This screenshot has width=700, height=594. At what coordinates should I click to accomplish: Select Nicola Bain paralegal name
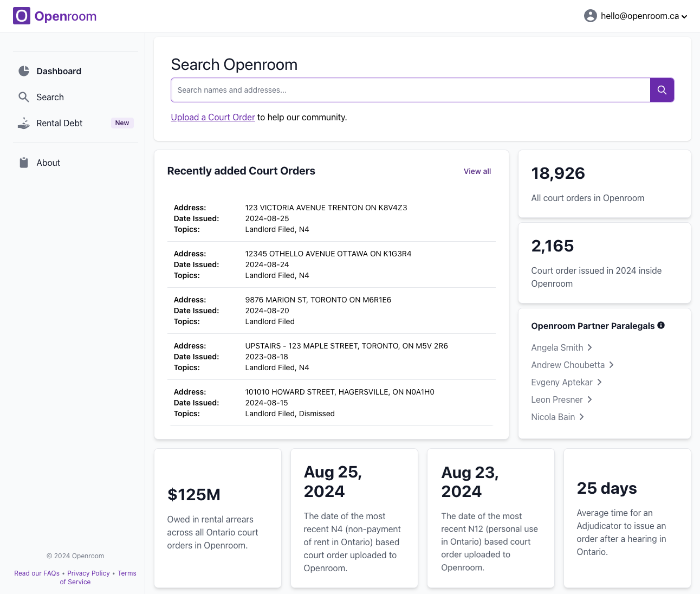click(553, 417)
